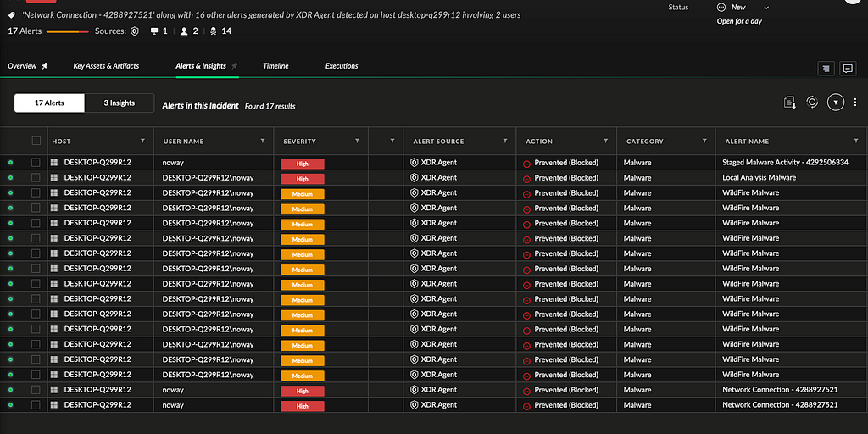Viewport: 868px width, 434px height.
Task: Check the Local Analysis Malware row checkbox
Action: pyautogui.click(x=36, y=178)
